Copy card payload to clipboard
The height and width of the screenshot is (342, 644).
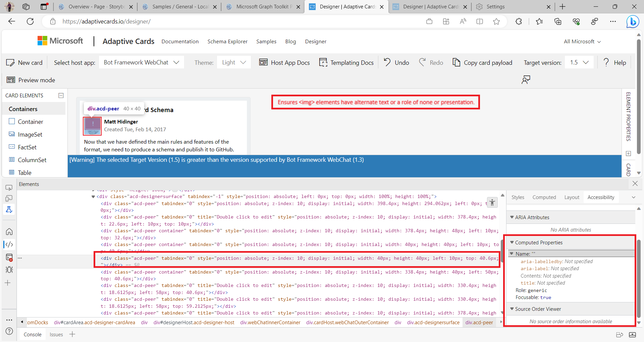pyautogui.click(x=482, y=63)
